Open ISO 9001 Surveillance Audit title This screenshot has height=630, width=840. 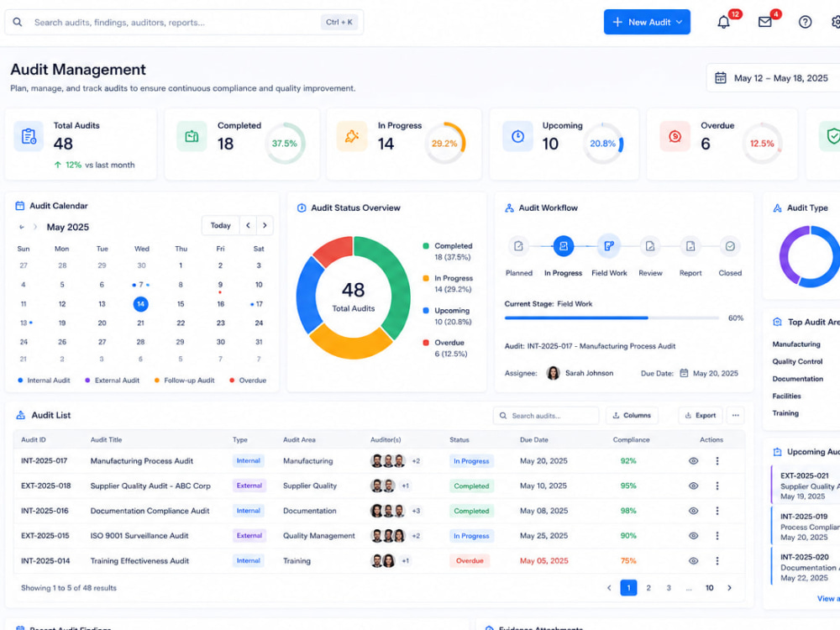pos(139,536)
